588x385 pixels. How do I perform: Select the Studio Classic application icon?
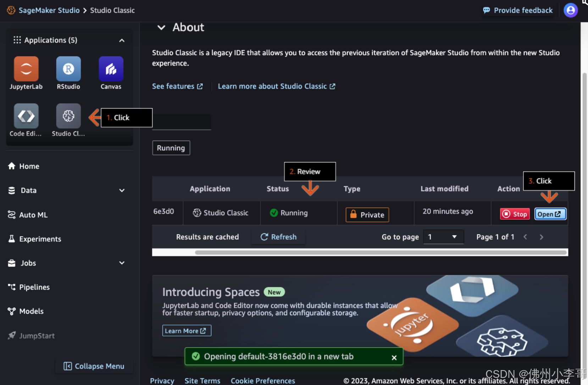click(68, 116)
